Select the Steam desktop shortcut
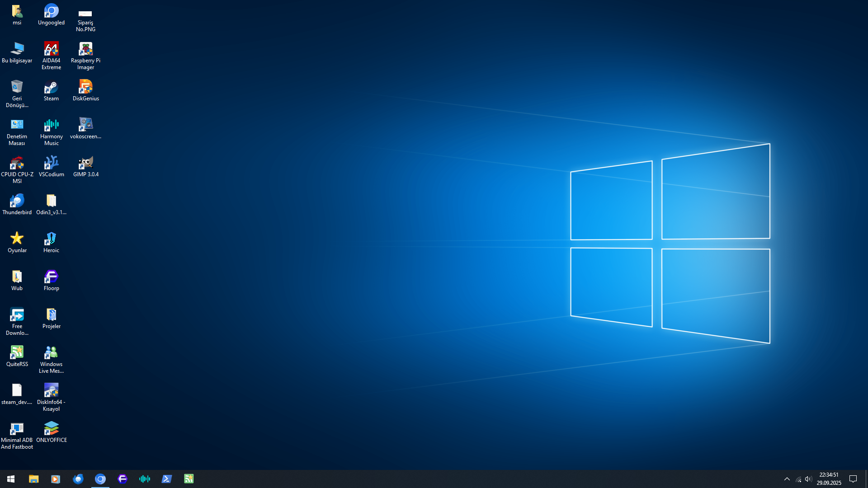Screen dimensions: 868x488 51,91
